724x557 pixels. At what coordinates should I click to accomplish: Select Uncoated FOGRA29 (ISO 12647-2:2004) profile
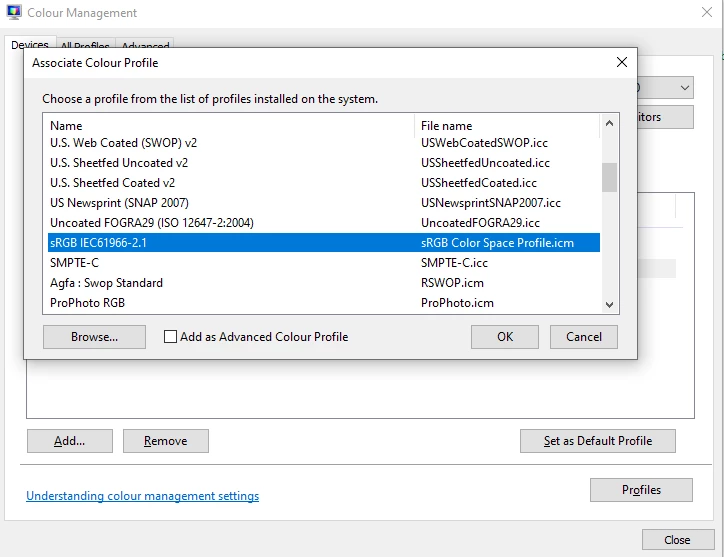point(152,223)
